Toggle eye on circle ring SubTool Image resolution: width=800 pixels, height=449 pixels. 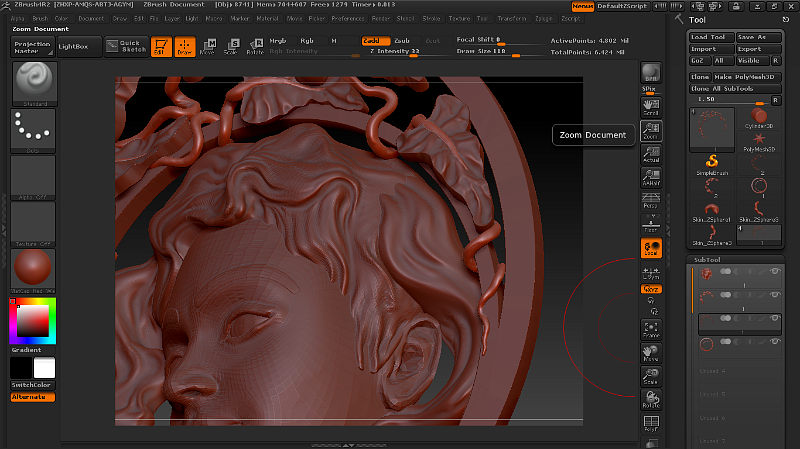pos(775,342)
